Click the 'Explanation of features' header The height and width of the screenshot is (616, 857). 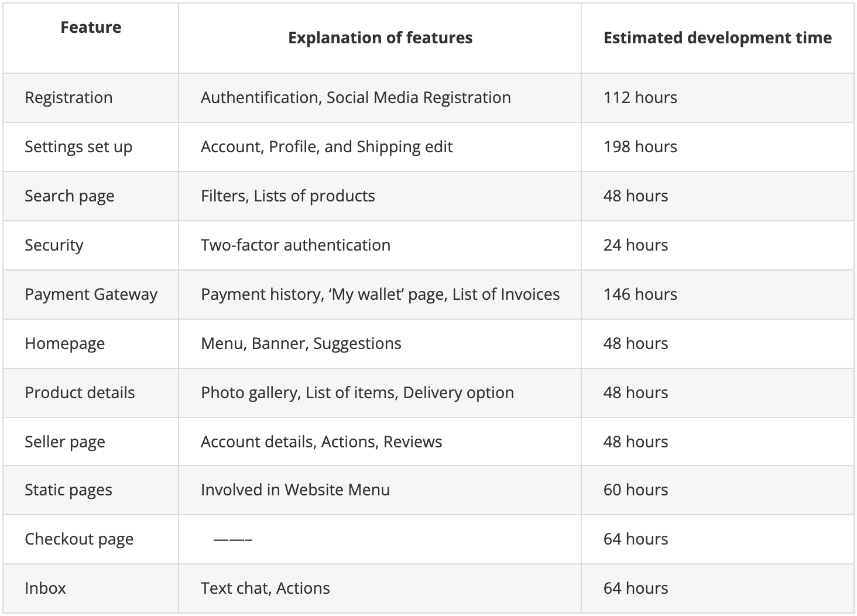380,37
